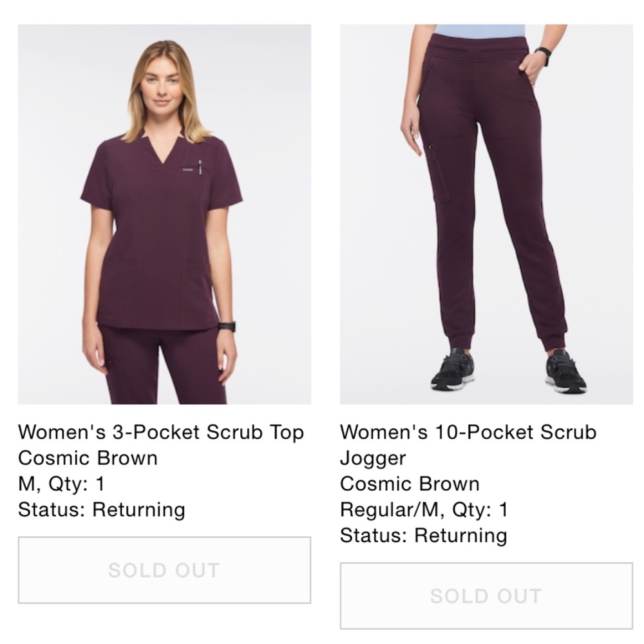Click the SOLD OUT button under the jogger
The width and height of the screenshot is (644, 644).
click(487, 596)
